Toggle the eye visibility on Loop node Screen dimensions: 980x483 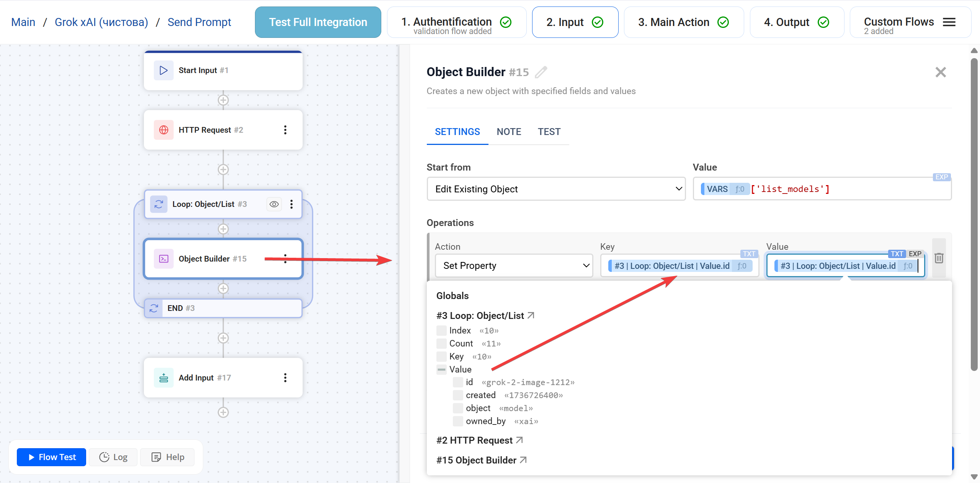click(x=274, y=204)
